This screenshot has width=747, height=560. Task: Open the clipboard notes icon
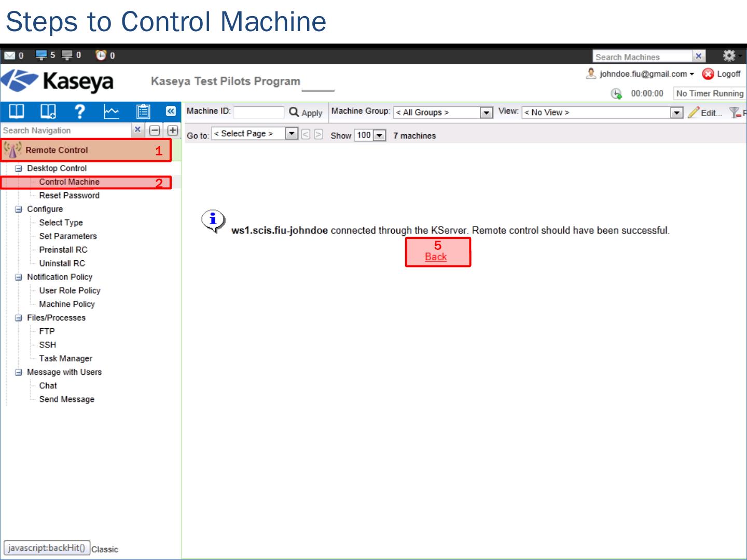(x=143, y=111)
